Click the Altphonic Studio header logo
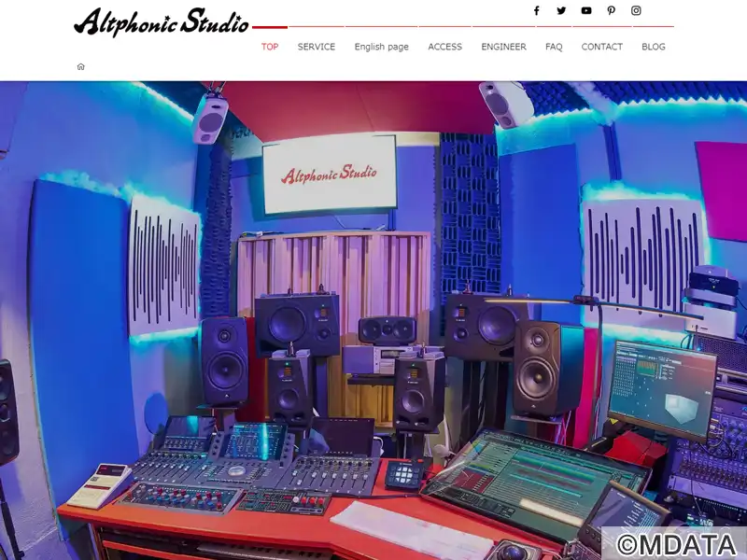The height and width of the screenshot is (560, 747). click(162, 21)
